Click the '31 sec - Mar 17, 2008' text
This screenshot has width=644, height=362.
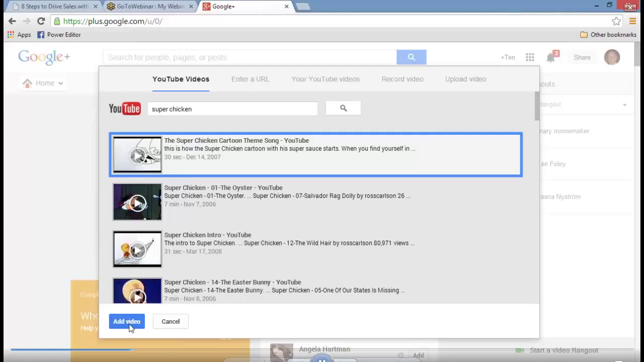click(193, 251)
